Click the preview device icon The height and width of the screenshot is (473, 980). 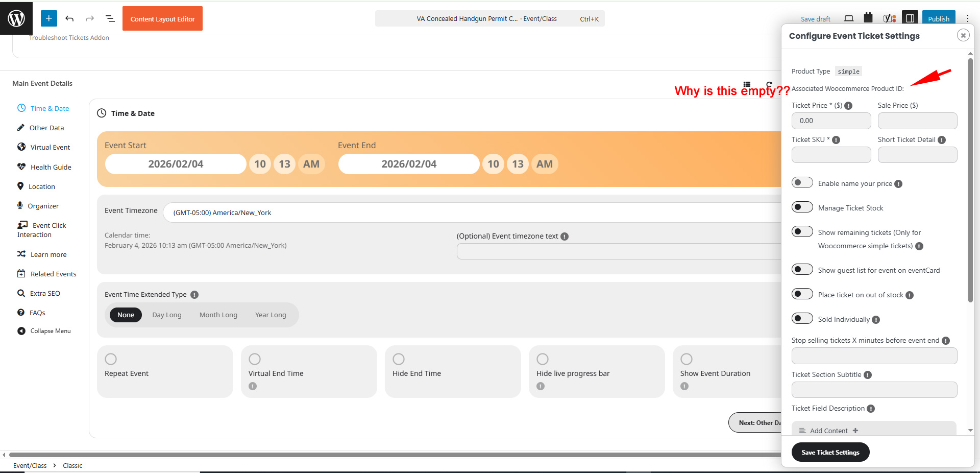848,18
